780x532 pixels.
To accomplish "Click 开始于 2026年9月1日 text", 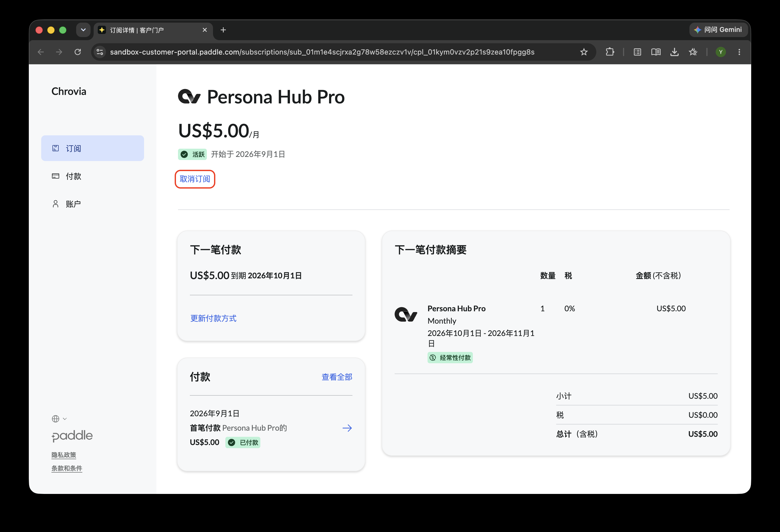I will pos(248,154).
